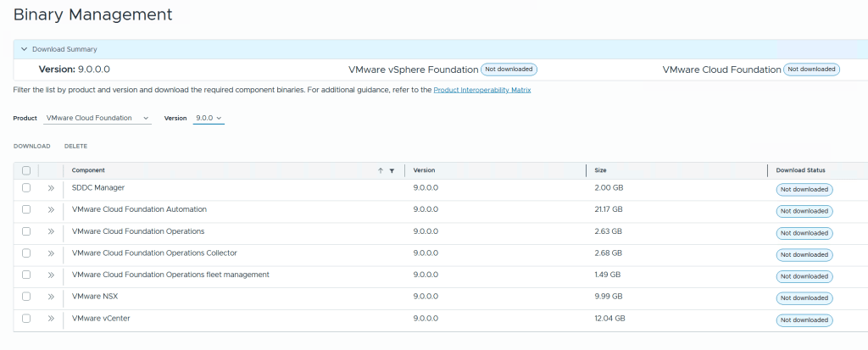Select all components with header checkbox
The image size is (868, 350).
pyautogui.click(x=26, y=170)
